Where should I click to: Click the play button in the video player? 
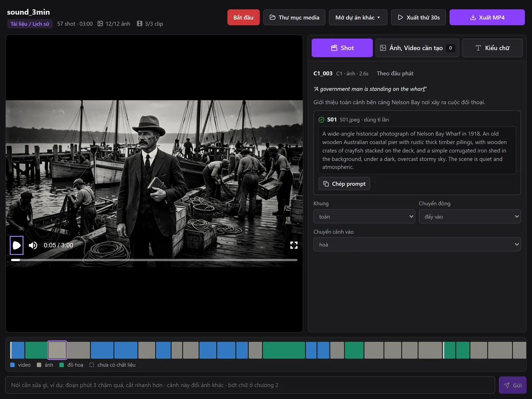(17, 245)
